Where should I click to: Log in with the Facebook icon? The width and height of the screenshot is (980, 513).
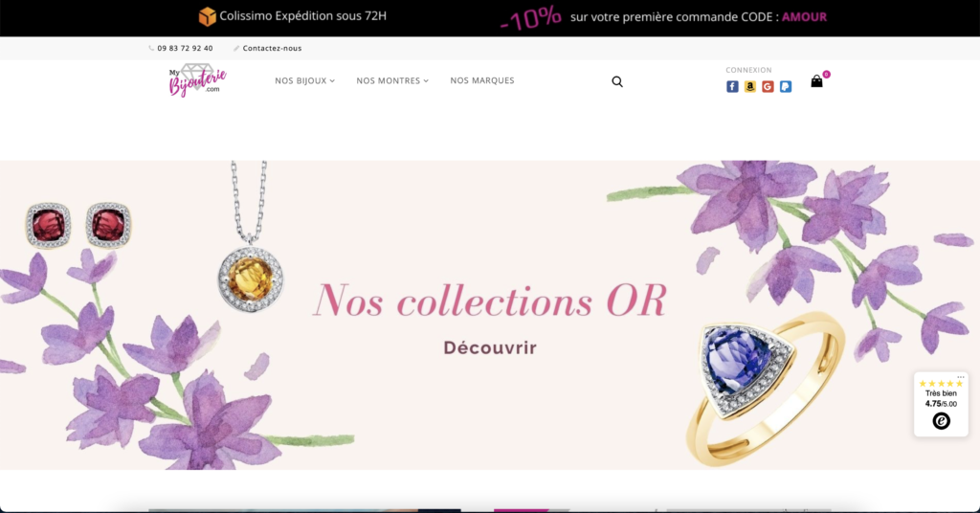tap(732, 87)
